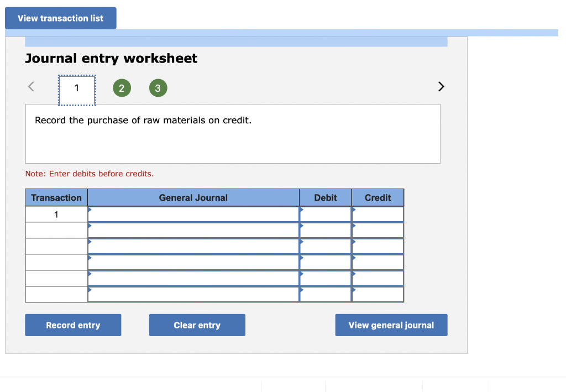Click the blue flag icon in the first Debit cell
This screenshot has width=566, height=392.
tap(301, 211)
